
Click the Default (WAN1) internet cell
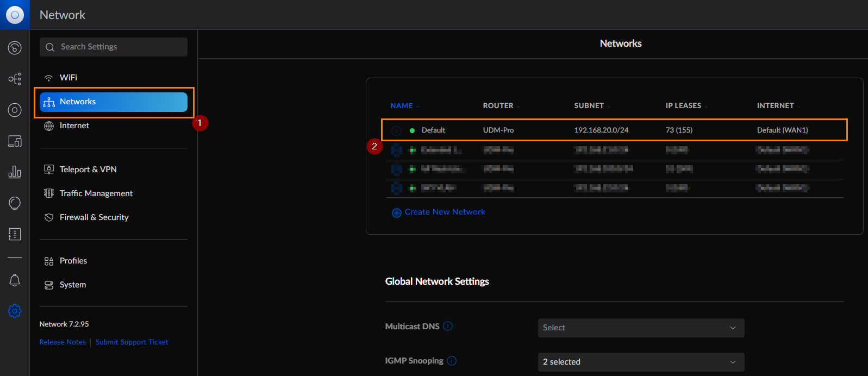pyautogui.click(x=783, y=130)
